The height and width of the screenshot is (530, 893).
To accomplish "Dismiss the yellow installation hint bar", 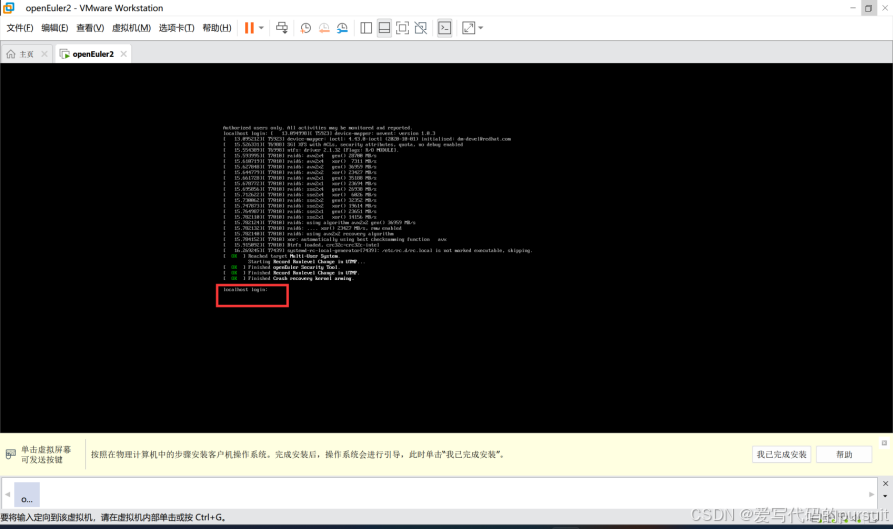I will tap(884, 443).
